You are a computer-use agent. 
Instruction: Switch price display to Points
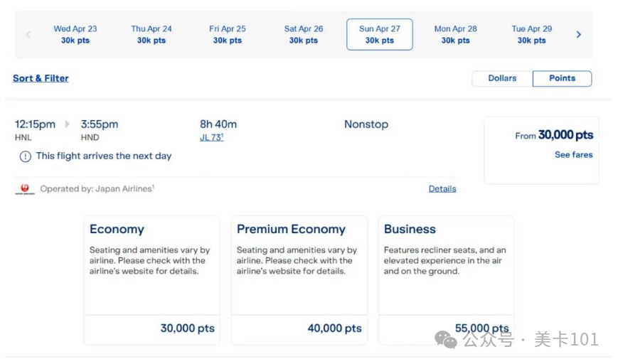click(x=562, y=78)
